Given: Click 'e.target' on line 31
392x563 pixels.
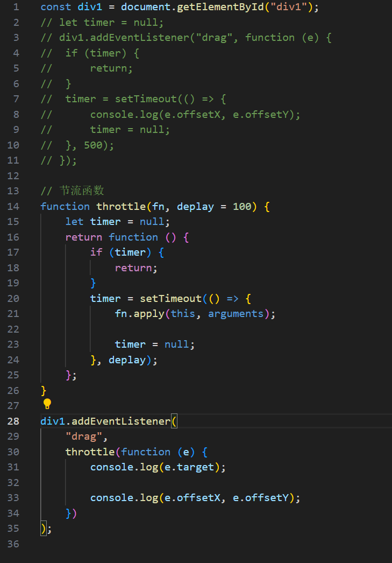Looking at the screenshot, I should pos(189,467).
